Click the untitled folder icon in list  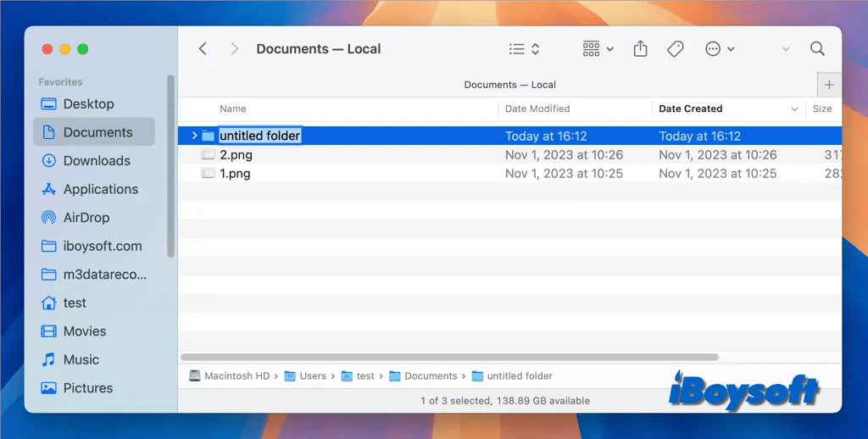[x=209, y=136]
